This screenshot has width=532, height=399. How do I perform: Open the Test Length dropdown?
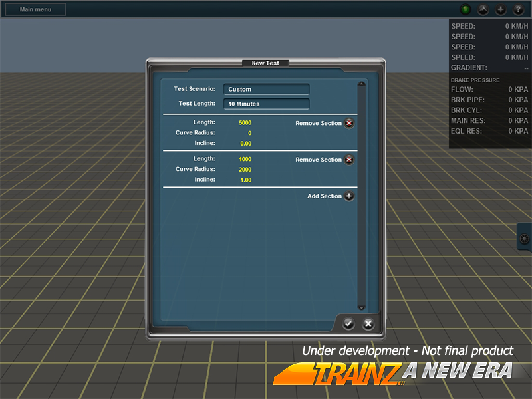coord(266,104)
